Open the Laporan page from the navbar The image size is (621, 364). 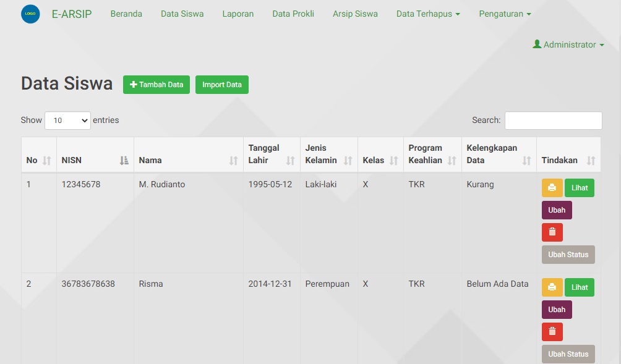[238, 14]
